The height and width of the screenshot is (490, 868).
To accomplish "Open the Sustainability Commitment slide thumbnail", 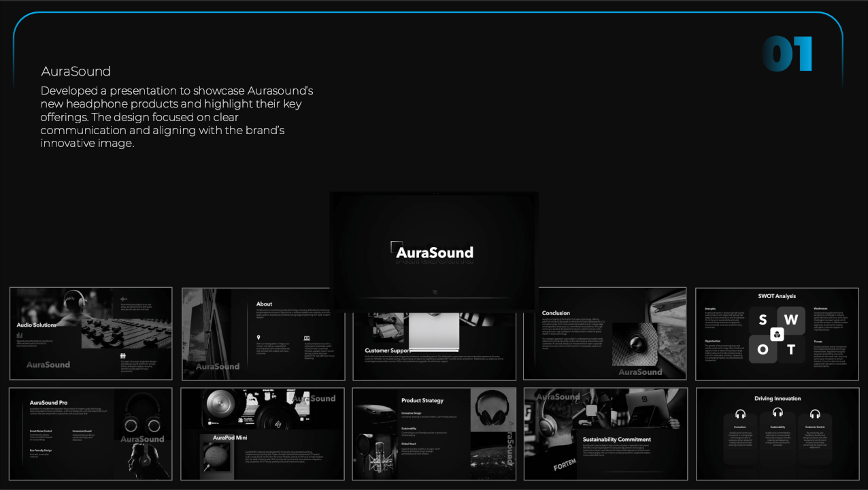I will coord(605,434).
